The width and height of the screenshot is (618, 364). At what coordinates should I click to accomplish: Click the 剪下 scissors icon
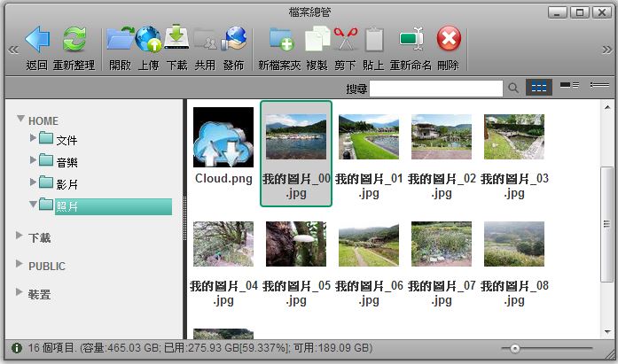click(345, 40)
